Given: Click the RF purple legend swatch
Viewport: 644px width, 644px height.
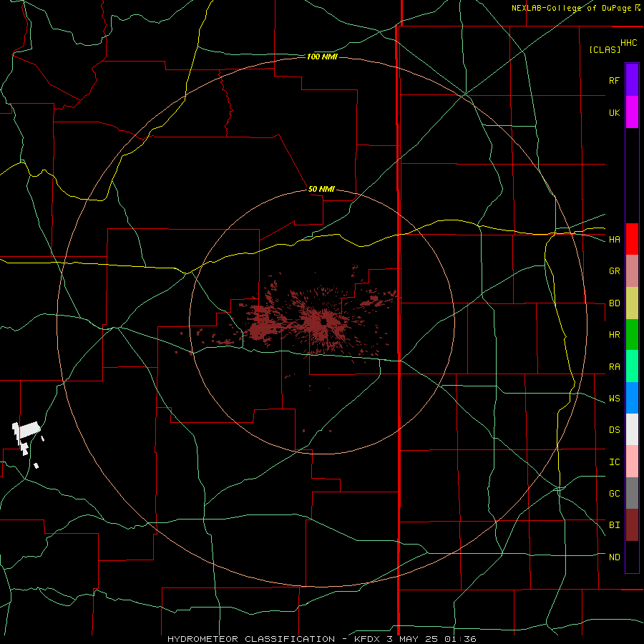Looking at the screenshot, I should coord(632,80).
